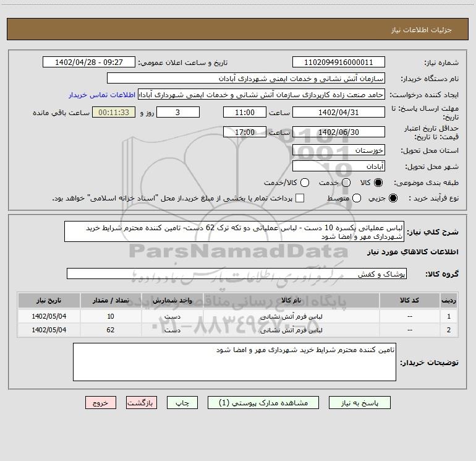Click quantity 62 in row 2
Viewport: 476px width, 461px height.
point(111,330)
